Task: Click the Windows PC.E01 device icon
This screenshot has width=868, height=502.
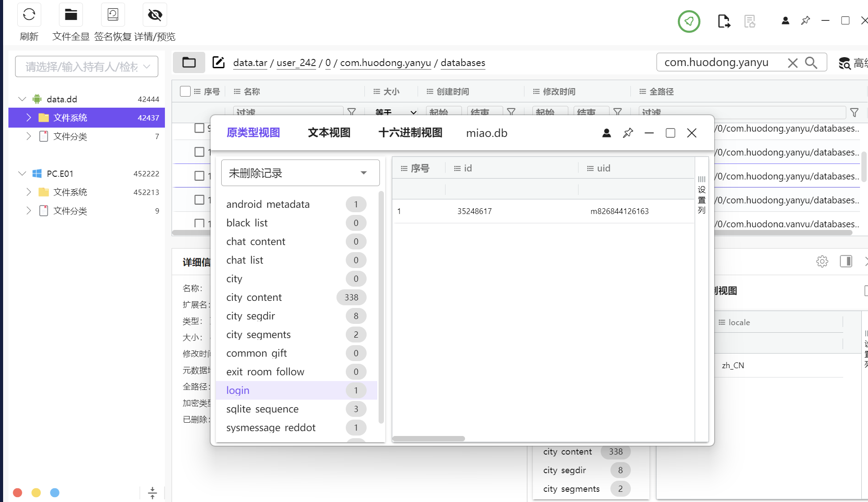Action: pyautogui.click(x=37, y=173)
